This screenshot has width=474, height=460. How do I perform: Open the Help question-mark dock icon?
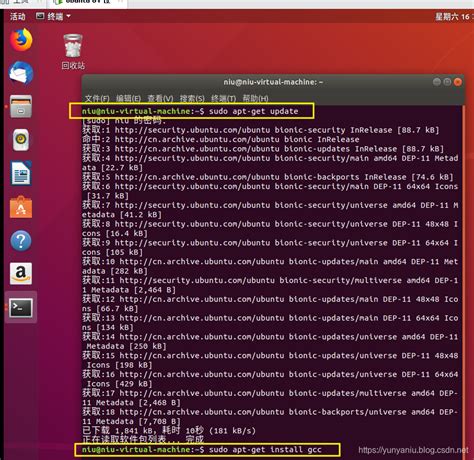click(x=21, y=240)
